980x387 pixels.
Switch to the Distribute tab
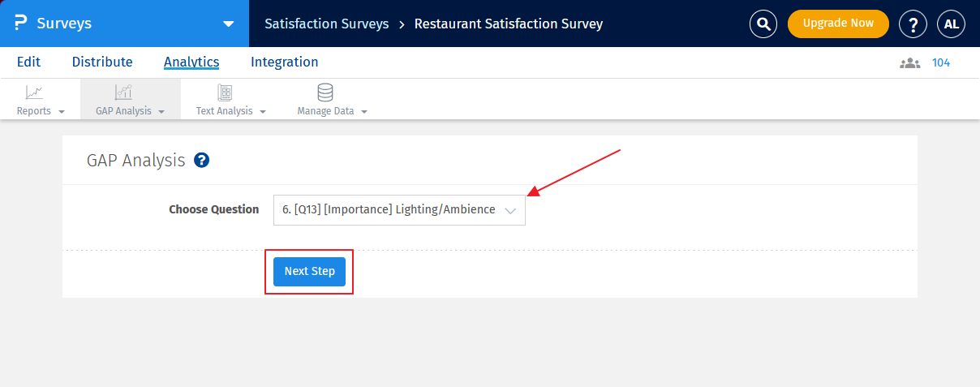[102, 62]
